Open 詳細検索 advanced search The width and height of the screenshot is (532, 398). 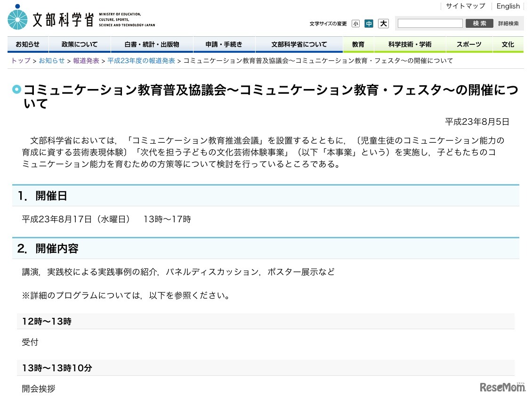(x=508, y=23)
